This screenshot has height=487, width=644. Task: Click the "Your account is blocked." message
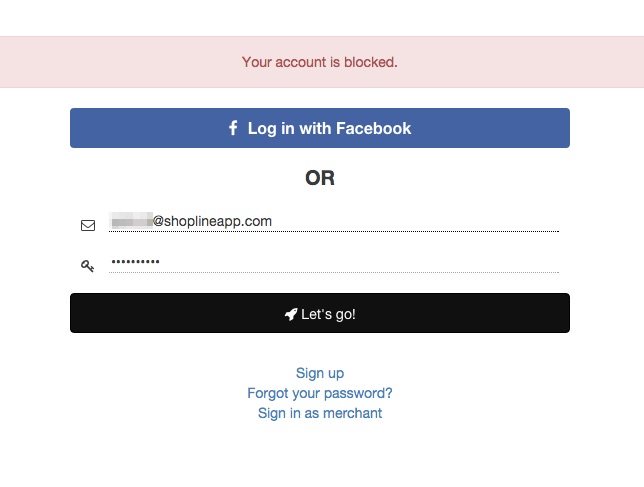(320, 62)
